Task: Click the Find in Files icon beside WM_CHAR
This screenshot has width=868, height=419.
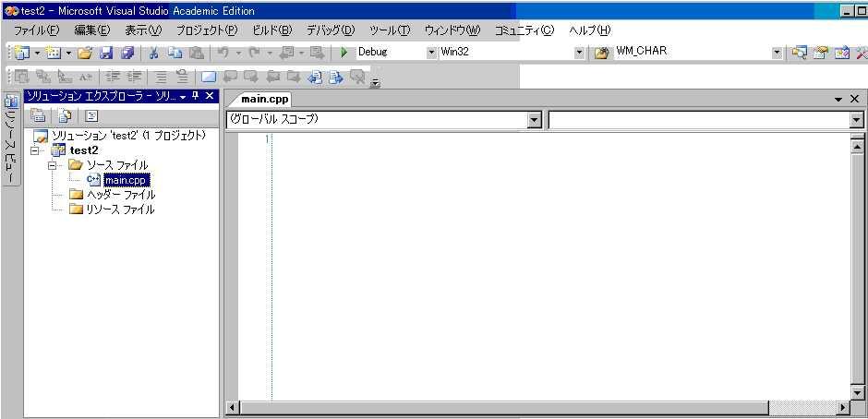Action: [602, 54]
